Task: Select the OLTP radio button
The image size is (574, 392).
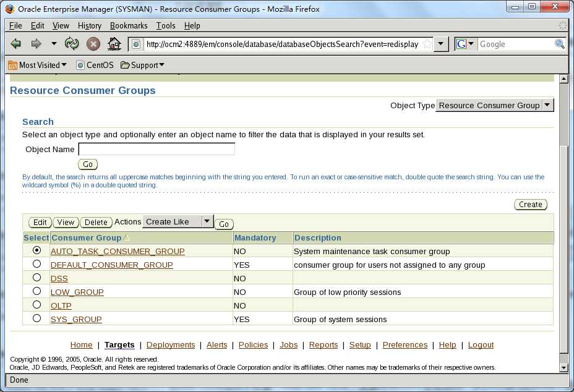Action: pos(36,305)
